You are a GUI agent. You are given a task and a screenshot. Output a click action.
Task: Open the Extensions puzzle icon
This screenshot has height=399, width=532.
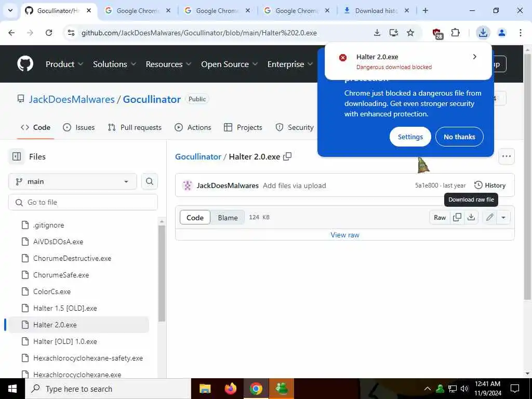(455, 33)
